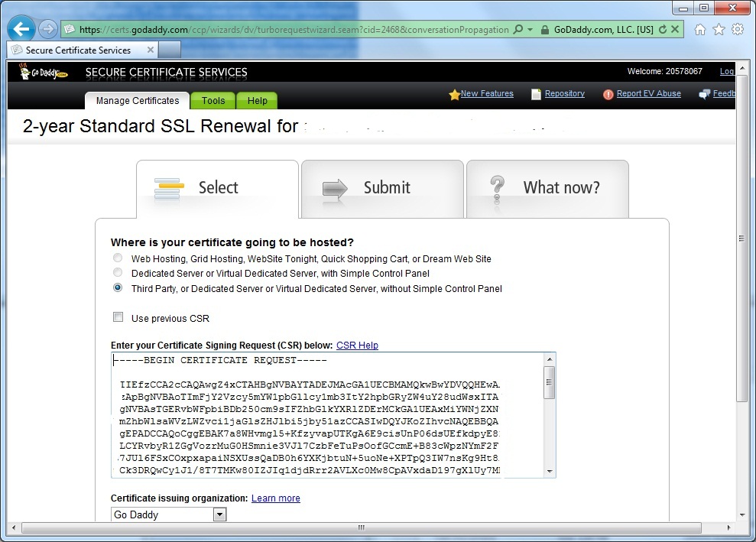756x542 pixels.
Task: Switch to the Help tab
Action: (257, 101)
